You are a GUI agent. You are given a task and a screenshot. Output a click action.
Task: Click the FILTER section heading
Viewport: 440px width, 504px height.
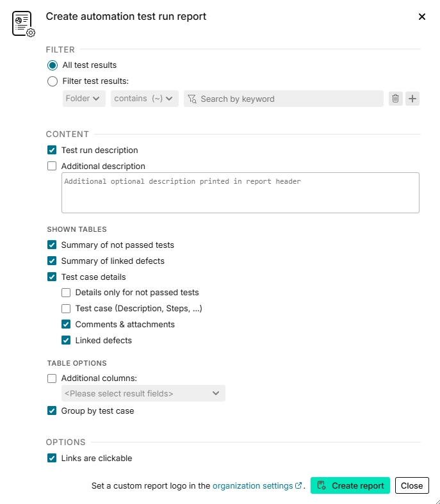(x=60, y=49)
